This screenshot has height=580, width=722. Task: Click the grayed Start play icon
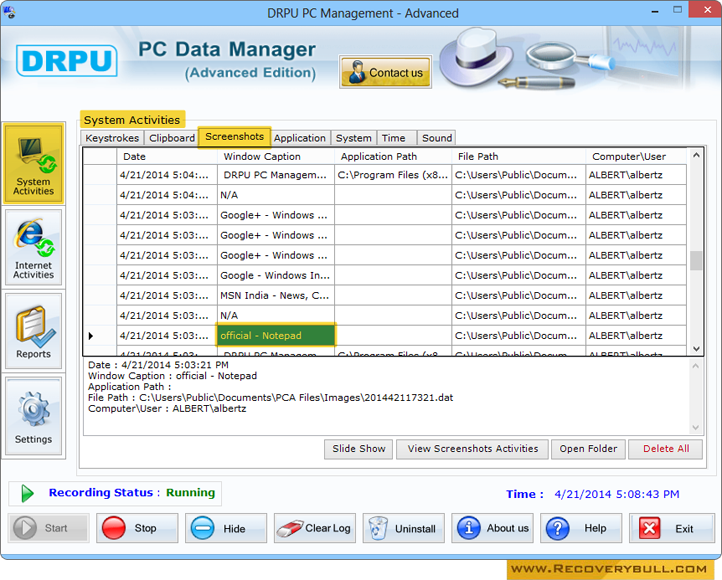tap(25, 528)
